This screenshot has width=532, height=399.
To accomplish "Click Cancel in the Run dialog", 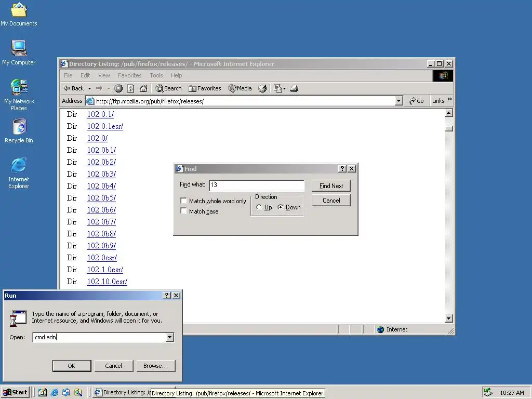I will click(114, 366).
